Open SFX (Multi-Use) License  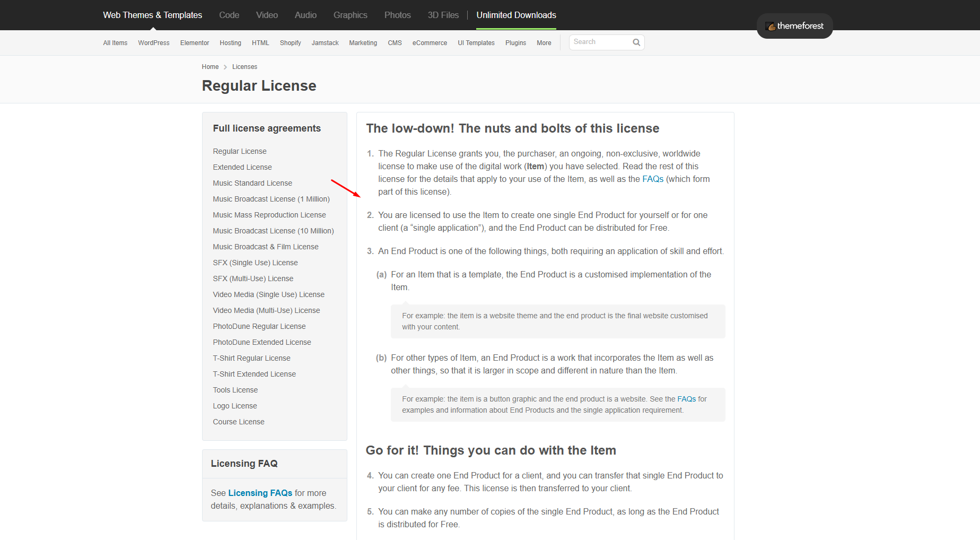pos(253,278)
